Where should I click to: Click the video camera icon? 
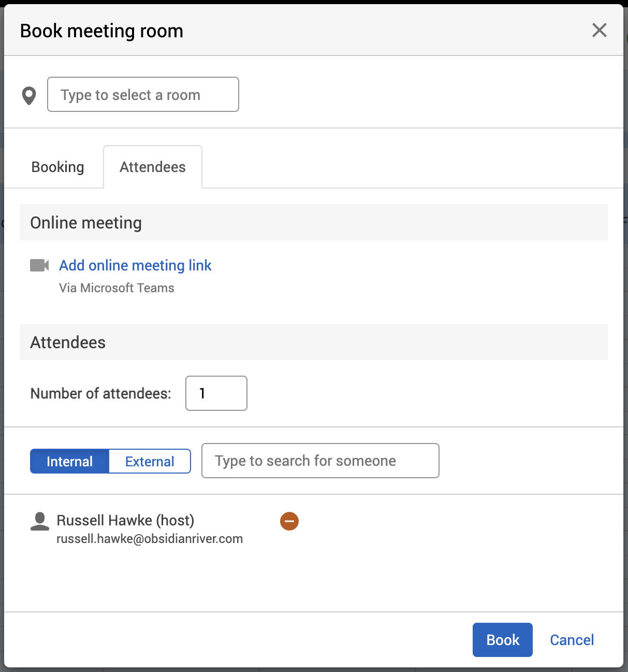coord(39,265)
